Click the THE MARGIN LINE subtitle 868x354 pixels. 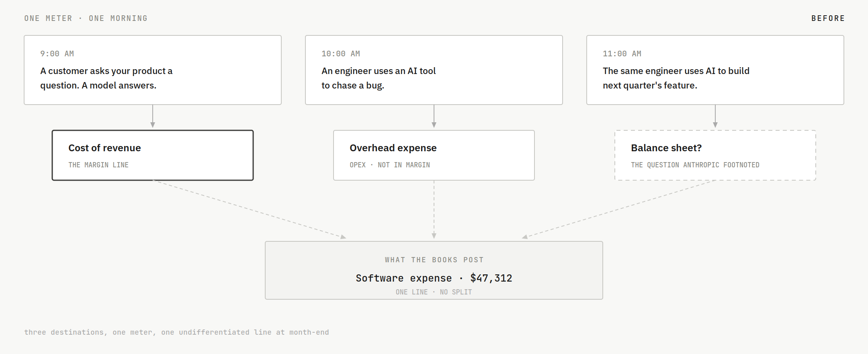98,165
